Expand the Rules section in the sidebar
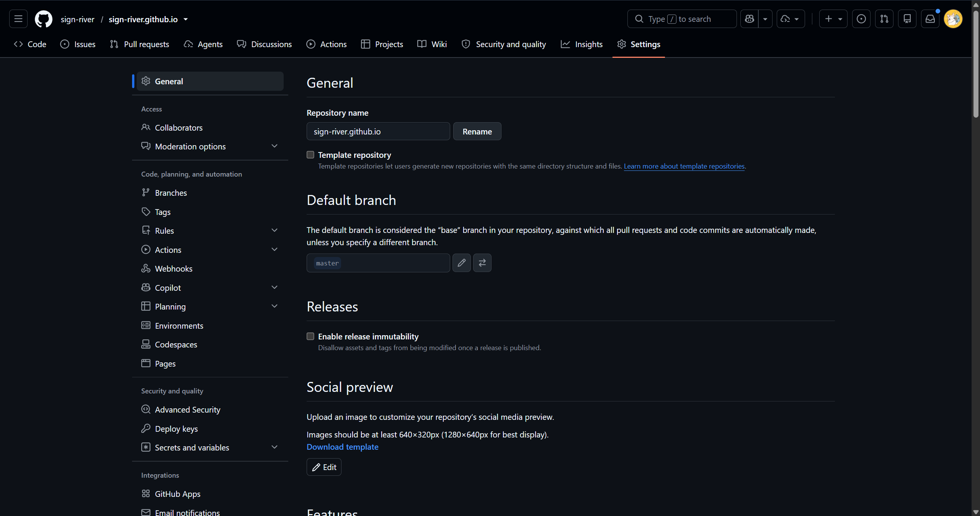980x516 pixels. coord(210,231)
